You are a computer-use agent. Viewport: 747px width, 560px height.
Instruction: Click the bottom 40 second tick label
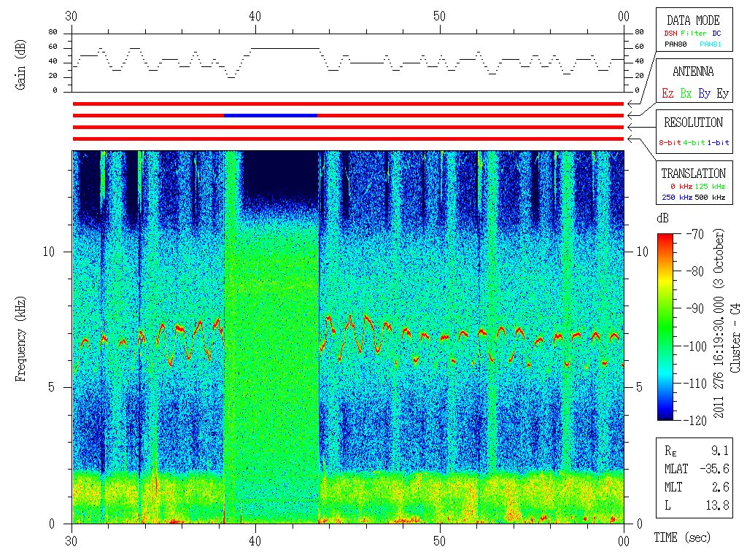(255, 542)
